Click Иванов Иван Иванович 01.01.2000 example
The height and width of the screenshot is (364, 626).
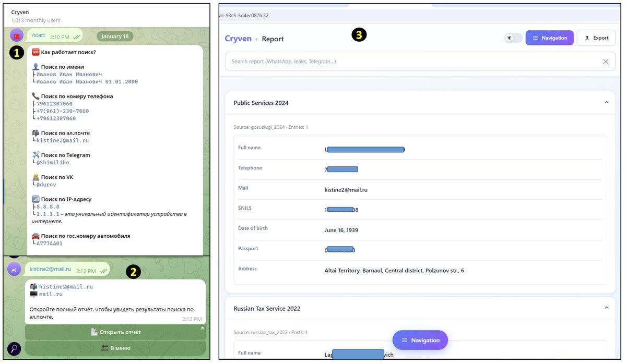tap(87, 82)
